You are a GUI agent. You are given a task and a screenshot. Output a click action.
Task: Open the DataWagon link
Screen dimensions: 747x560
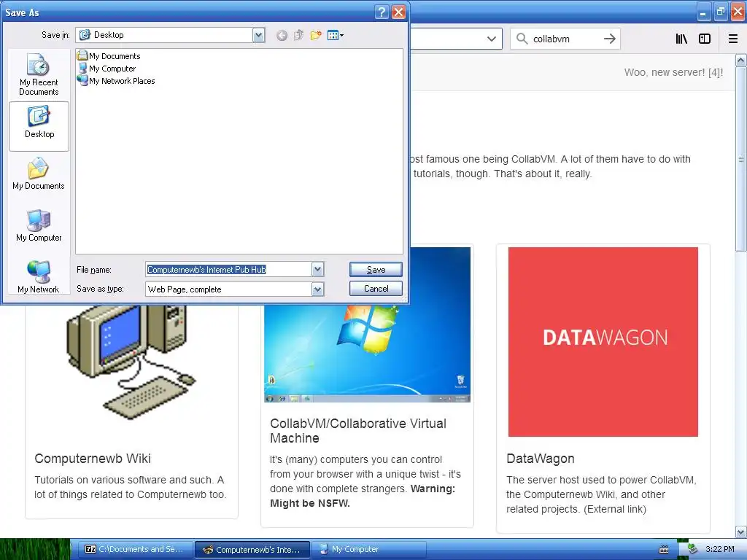(x=541, y=459)
